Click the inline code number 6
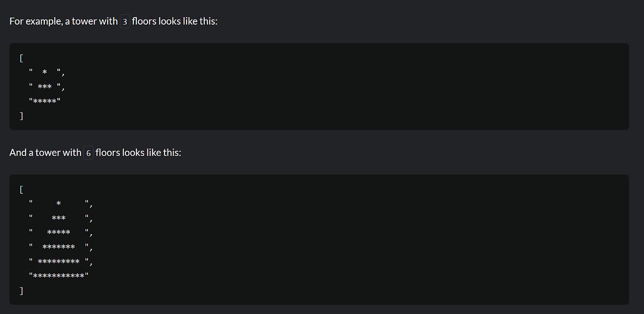 [89, 153]
